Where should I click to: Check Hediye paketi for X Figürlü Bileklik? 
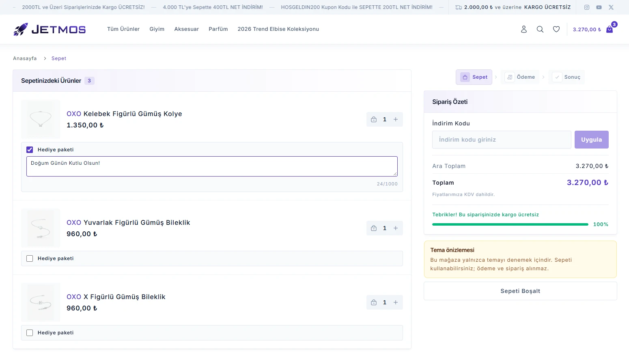[x=30, y=333]
